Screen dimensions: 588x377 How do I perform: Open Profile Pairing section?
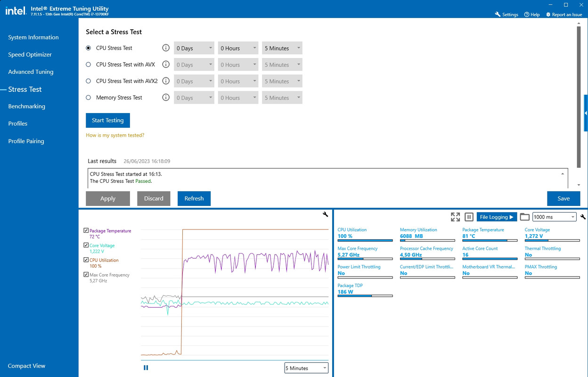[x=26, y=141]
